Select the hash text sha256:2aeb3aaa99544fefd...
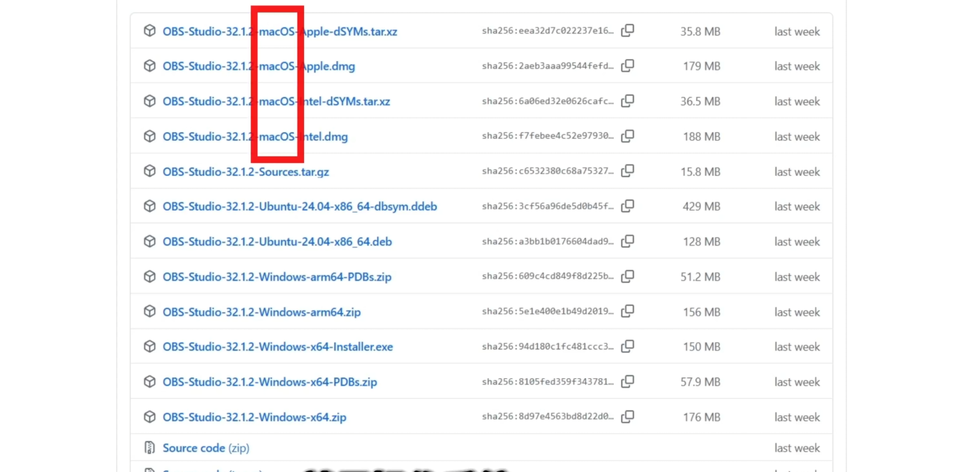 tap(548, 66)
